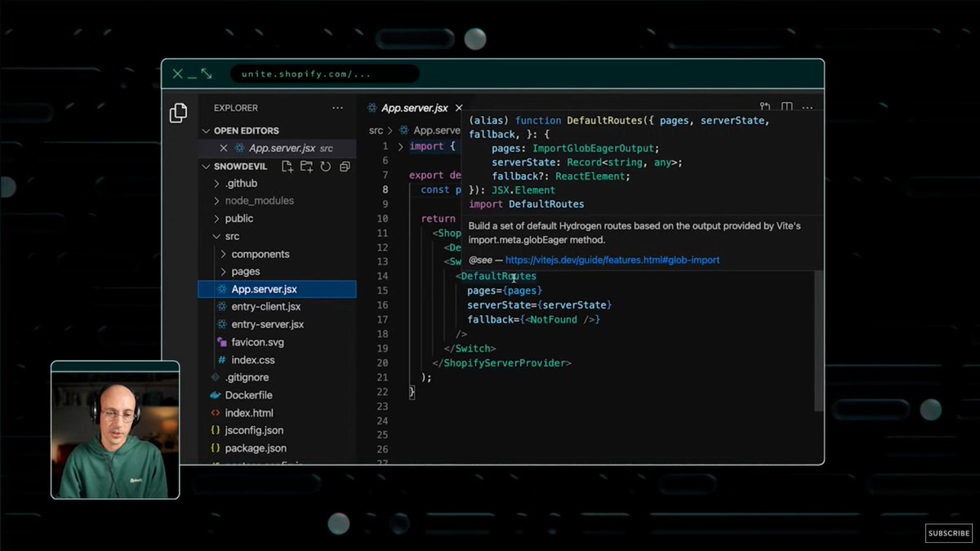Click the React icon on App.server.jsx tab

372,108
